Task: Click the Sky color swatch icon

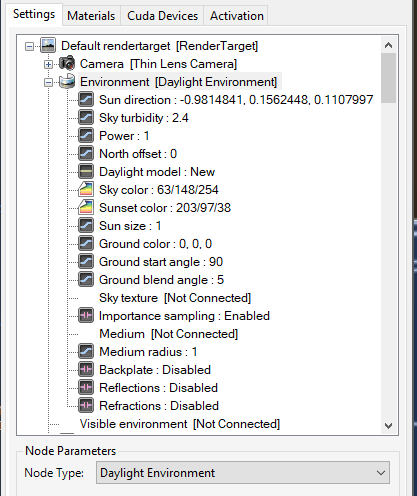Action: pyautogui.click(x=86, y=189)
